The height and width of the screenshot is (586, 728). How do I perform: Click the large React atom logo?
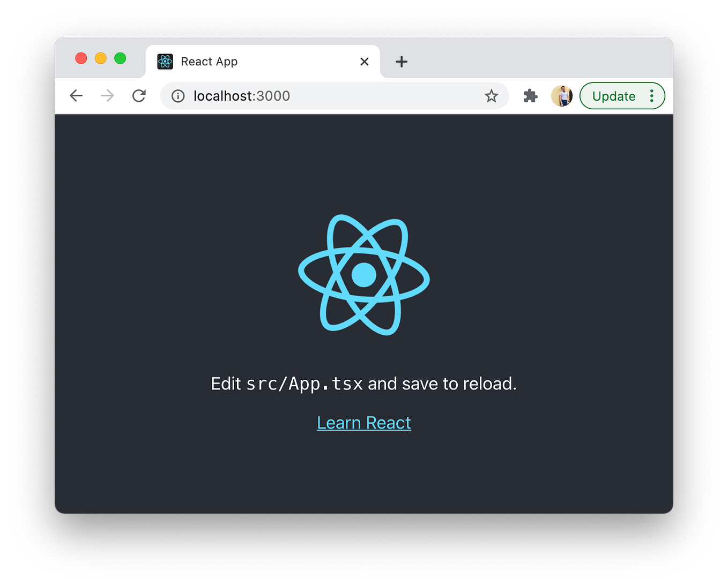[363, 275]
